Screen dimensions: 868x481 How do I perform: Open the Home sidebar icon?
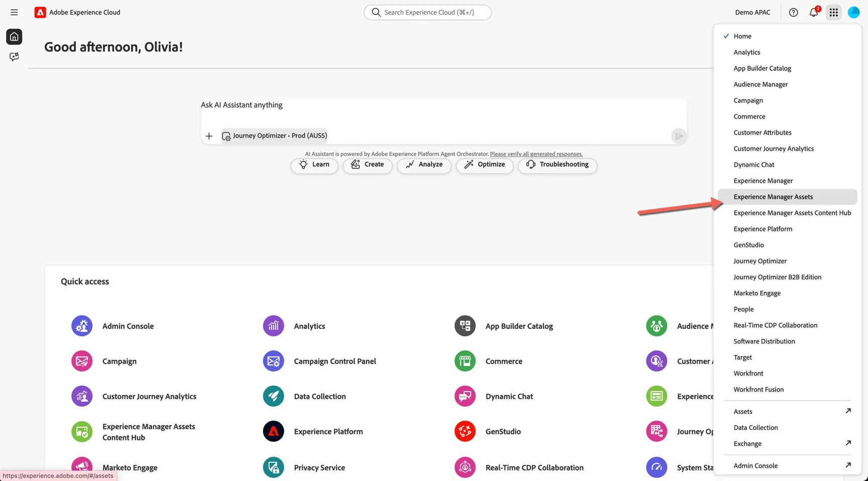coord(14,37)
